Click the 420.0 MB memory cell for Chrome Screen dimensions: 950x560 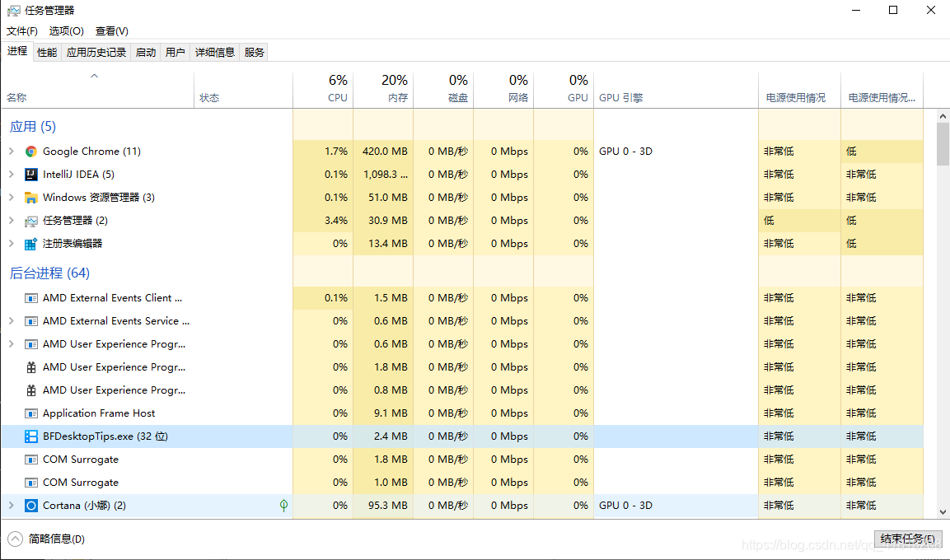coord(383,152)
